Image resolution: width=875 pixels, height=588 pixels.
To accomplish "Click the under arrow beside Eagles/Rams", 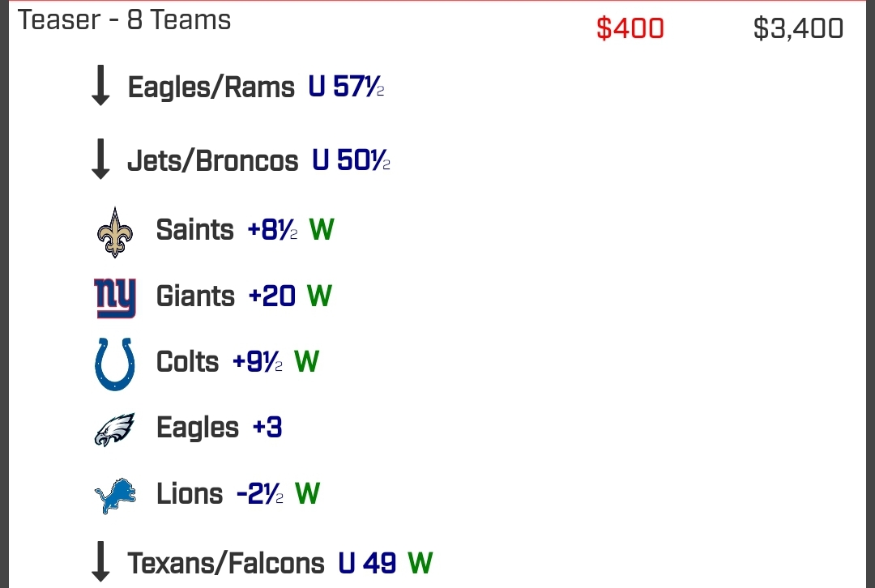I will (x=100, y=87).
